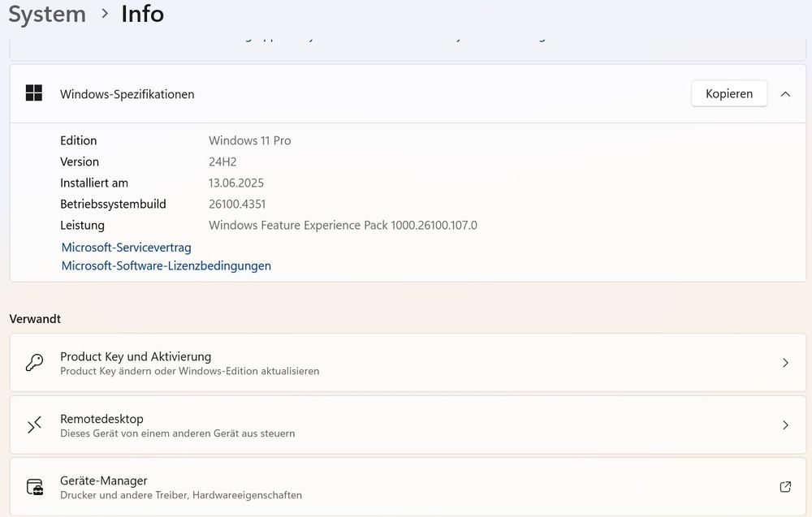
Task: Go back to System in the breadcrumb
Action: [x=47, y=14]
